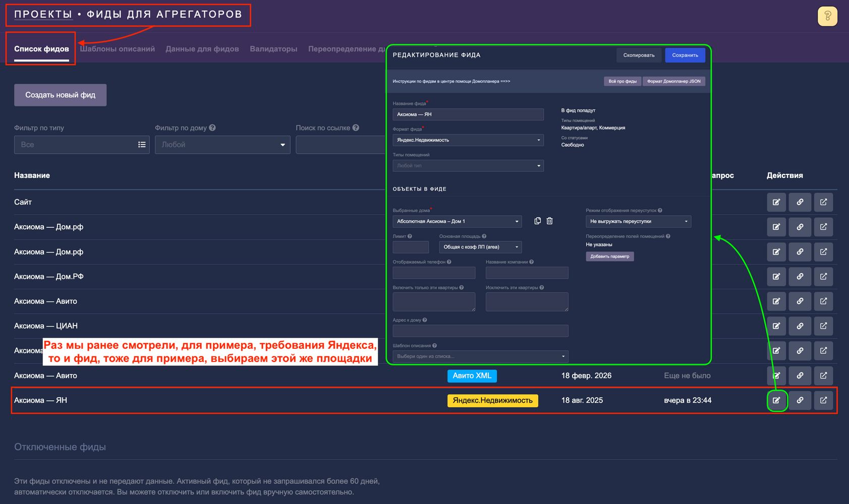Click copy icon beside selected house
Viewport: 849px width, 504px height.
(537, 221)
